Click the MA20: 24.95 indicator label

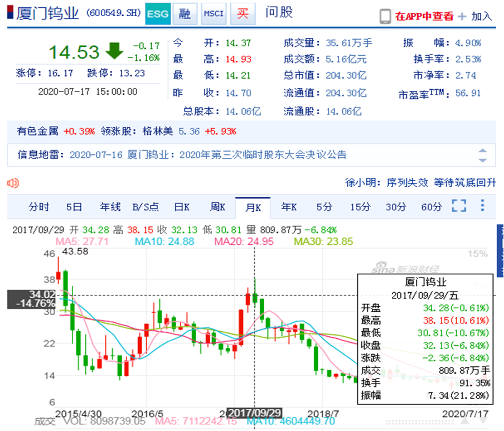tap(244, 241)
